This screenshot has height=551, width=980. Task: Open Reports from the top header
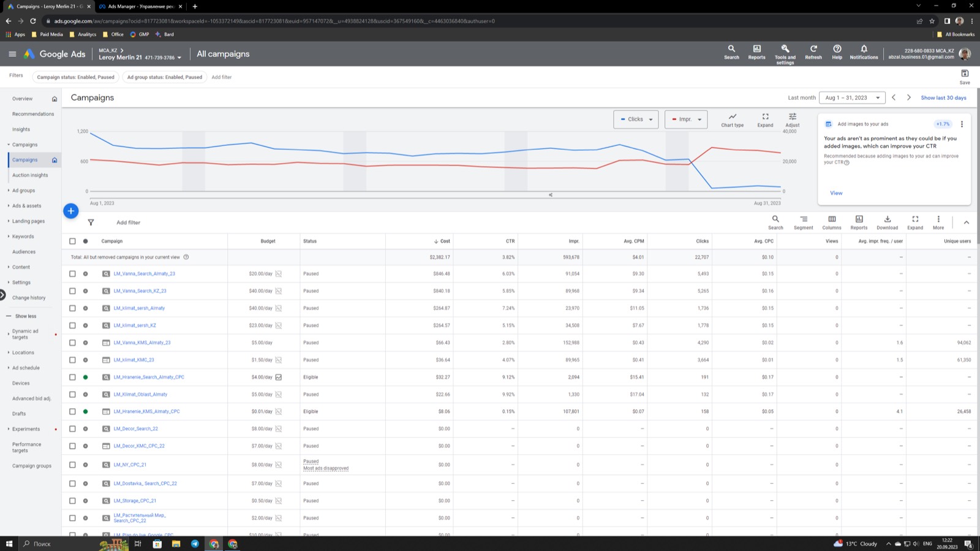[756, 52]
